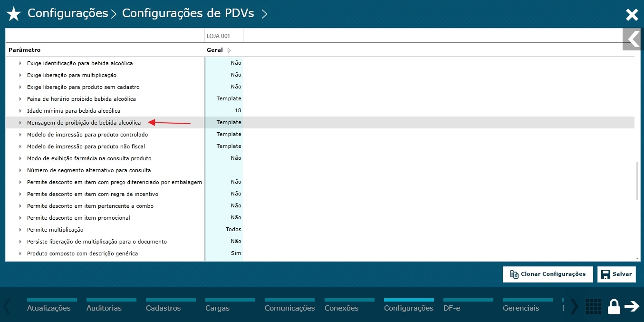The image size is (644, 322).
Task: Go to the Configurações breadcrumb link
Action: pos(68,13)
